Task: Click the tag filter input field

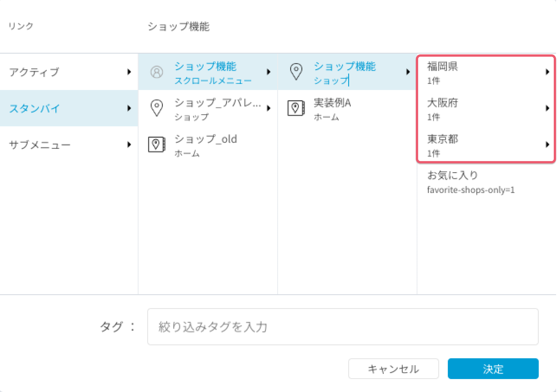Action: [x=343, y=327]
